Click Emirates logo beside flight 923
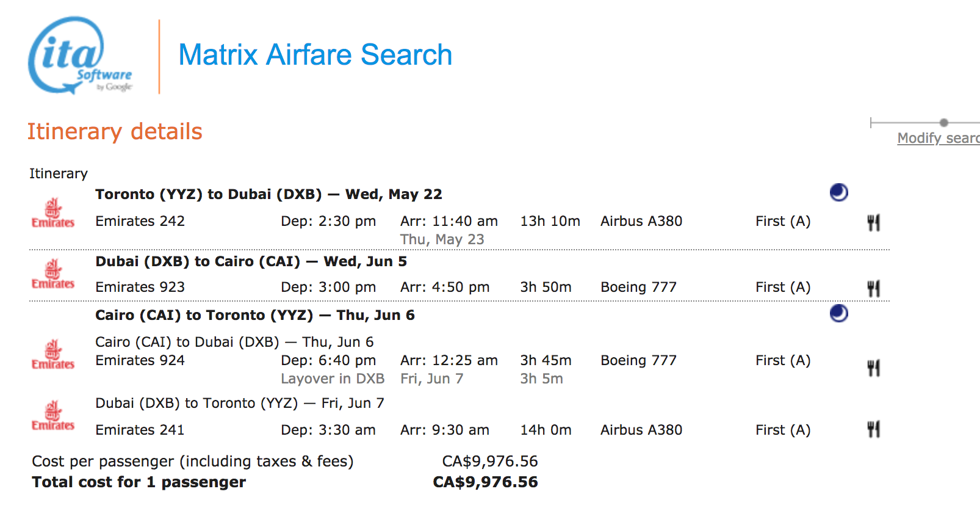The image size is (980, 508). click(53, 275)
